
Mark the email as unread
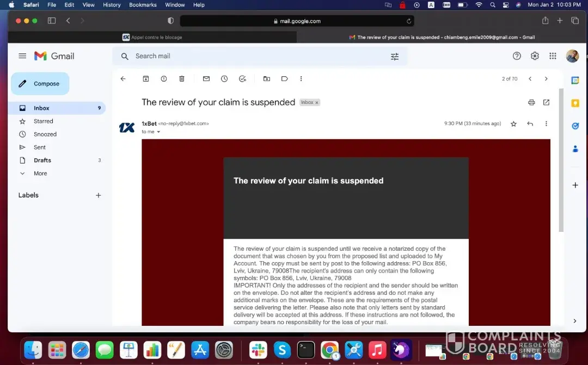click(x=206, y=79)
